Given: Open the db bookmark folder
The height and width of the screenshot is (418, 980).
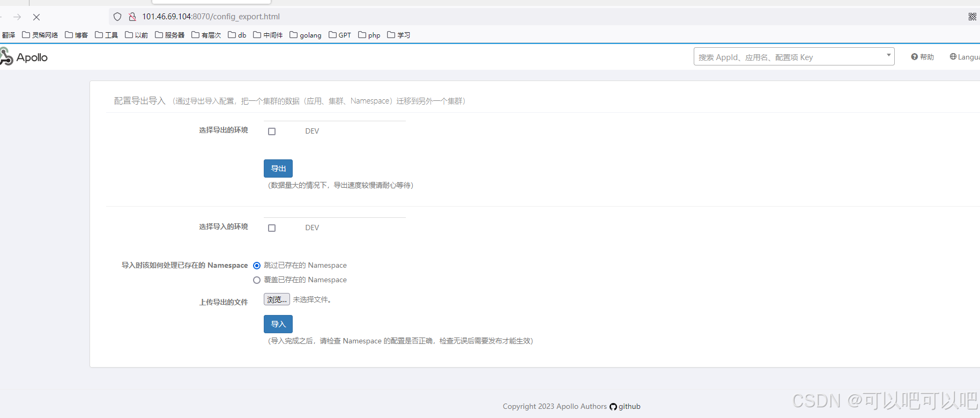Looking at the screenshot, I should tap(237, 35).
